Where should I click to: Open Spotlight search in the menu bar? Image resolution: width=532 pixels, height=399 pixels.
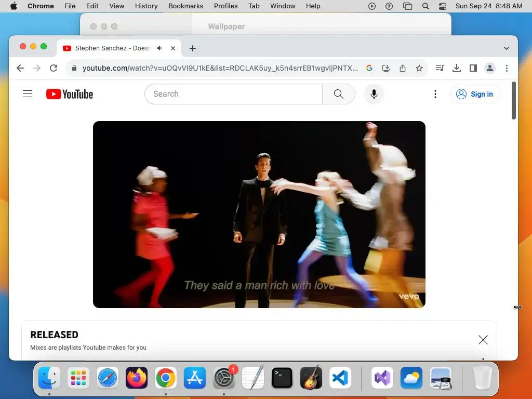point(425,6)
